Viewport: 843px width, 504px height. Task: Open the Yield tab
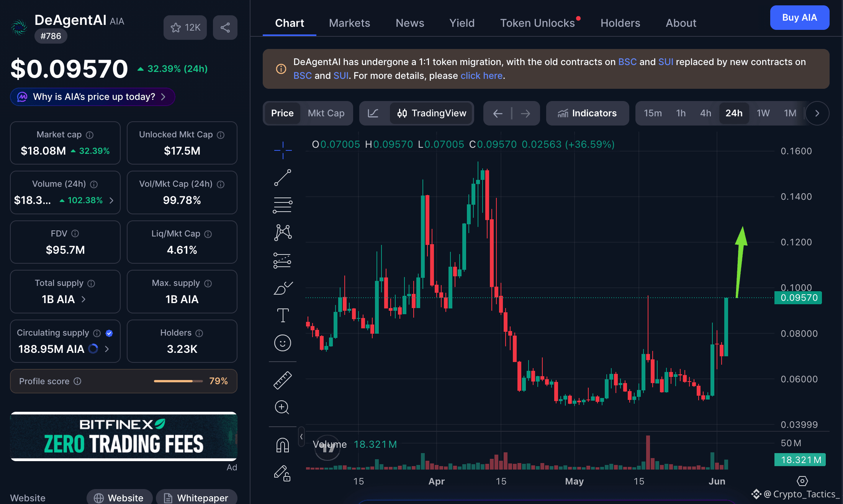(x=462, y=23)
